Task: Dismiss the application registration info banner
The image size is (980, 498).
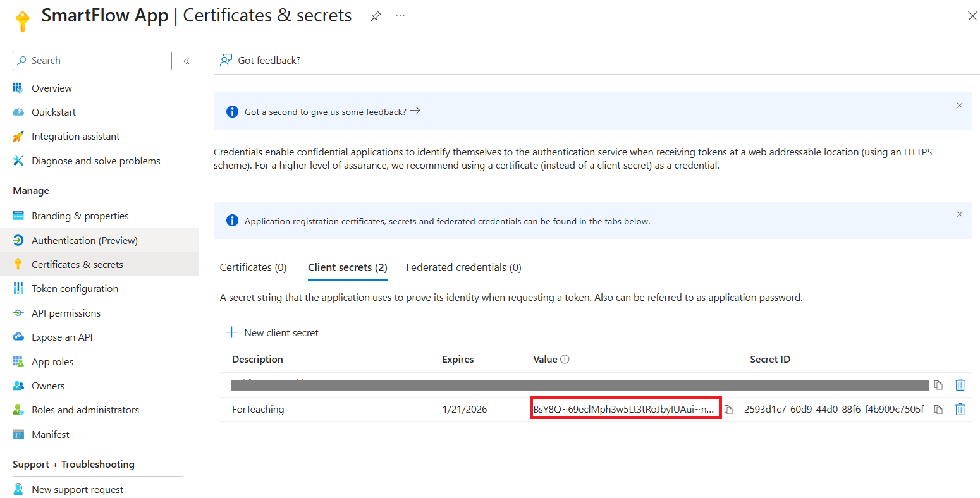Action: (959, 214)
